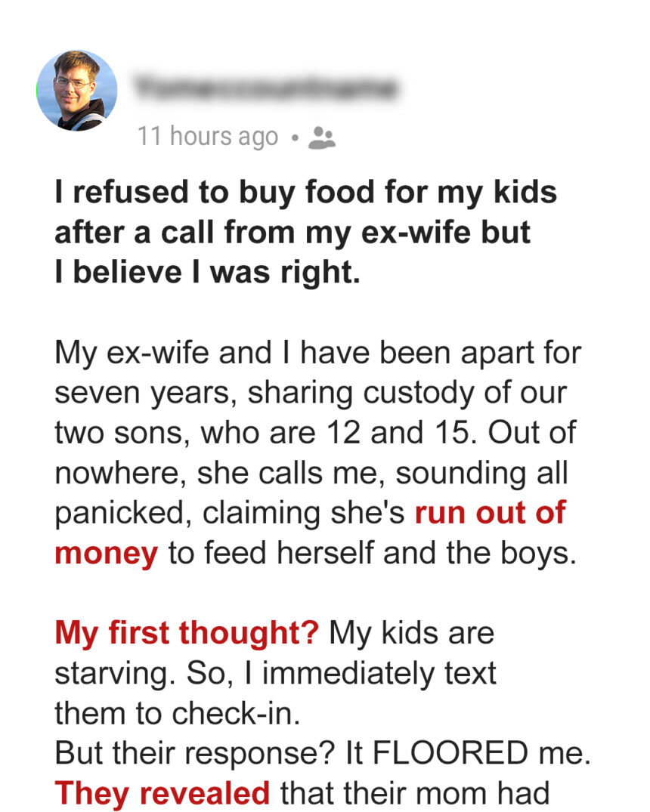Click the poster's profile picture
Image resolution: width=650 pixels, height=812 pixels.
tap(76, 91)
